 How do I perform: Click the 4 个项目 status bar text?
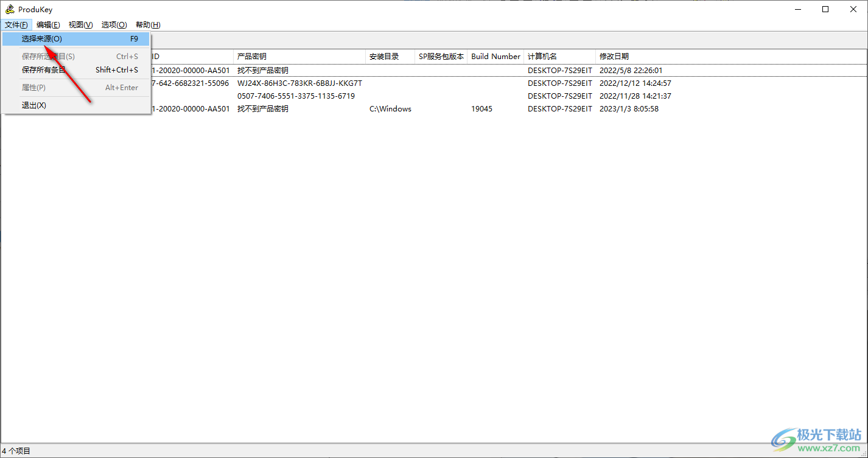click(x=16, y=451)
